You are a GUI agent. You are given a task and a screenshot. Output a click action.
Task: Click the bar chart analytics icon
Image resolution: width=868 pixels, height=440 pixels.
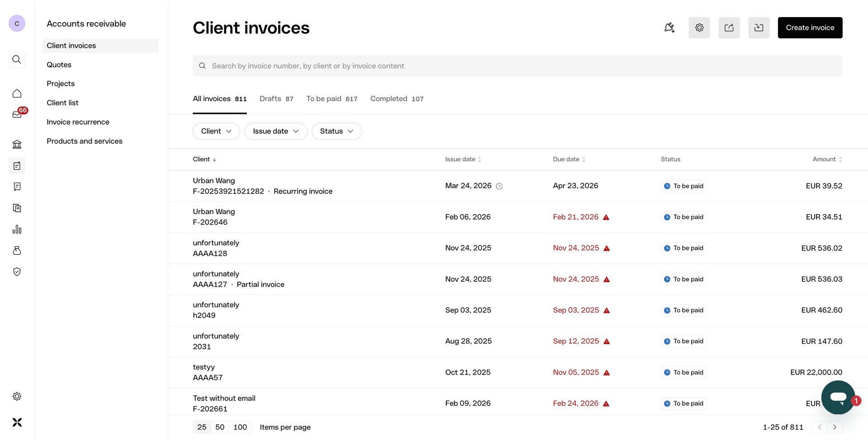(17, 229)
